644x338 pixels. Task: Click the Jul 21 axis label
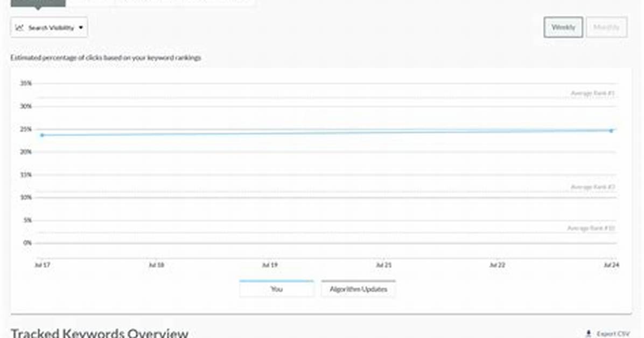click(x=383, y=265)
